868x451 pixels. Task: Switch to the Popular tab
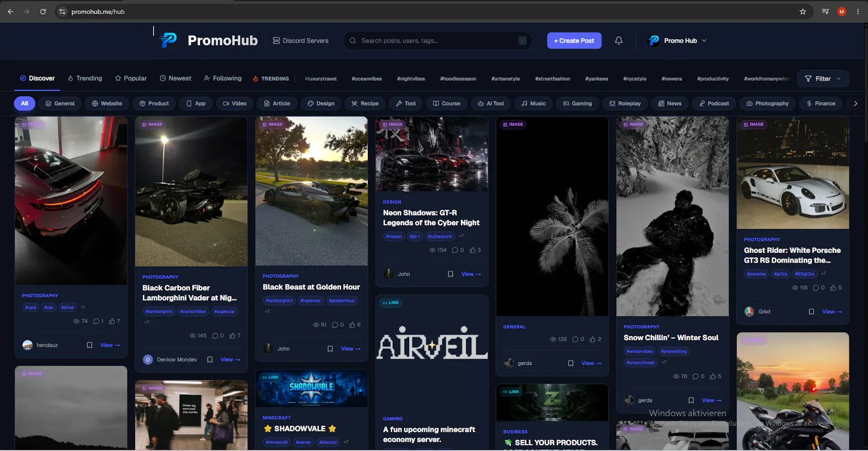(131, 79)
